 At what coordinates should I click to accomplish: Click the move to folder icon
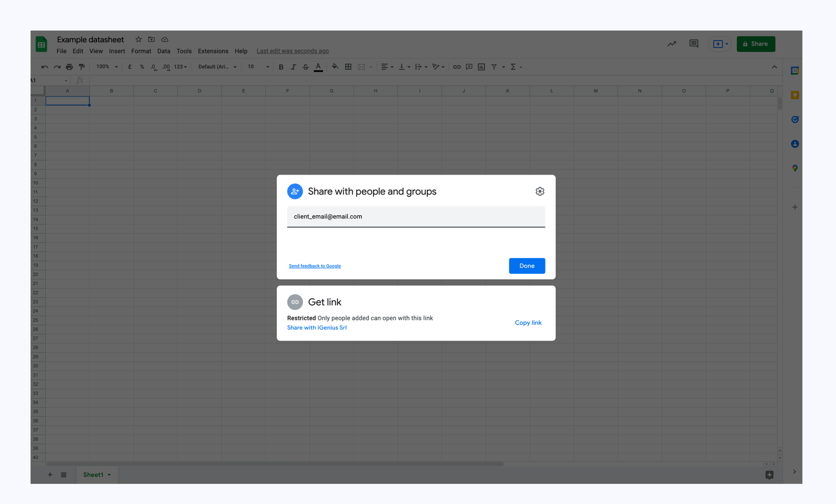tap(152, 39)
